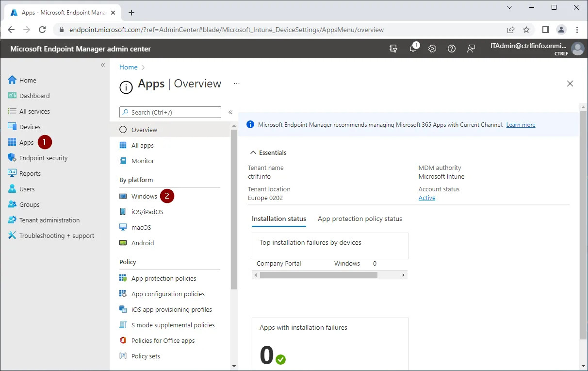Open Policies for Office apps icon
Viewport: 588px width, 371px height.
pos(123,340)
